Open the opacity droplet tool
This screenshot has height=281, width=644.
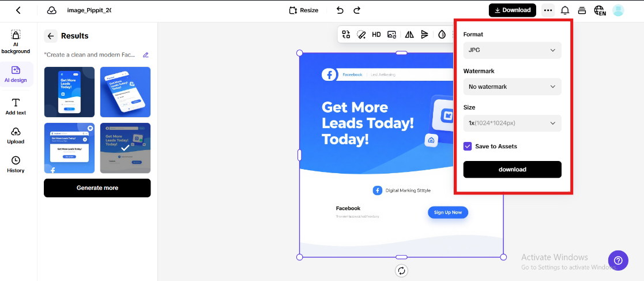coord(442,35)
